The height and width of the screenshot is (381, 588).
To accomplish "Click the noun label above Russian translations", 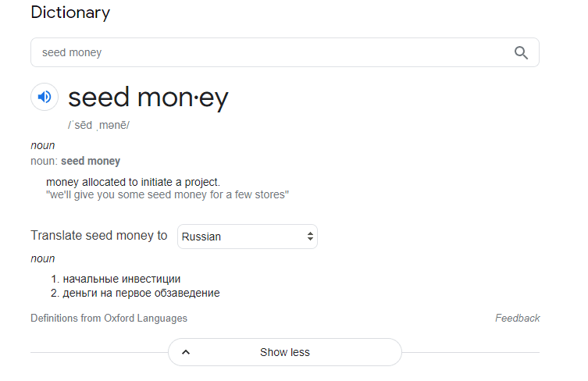I will (42, 258).
